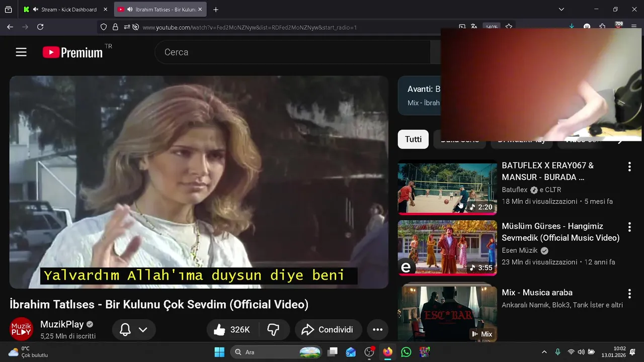Viewport: 644px width, 362px height.
Task: Bookmark this page with the star icon
Action: pos(509,27)
